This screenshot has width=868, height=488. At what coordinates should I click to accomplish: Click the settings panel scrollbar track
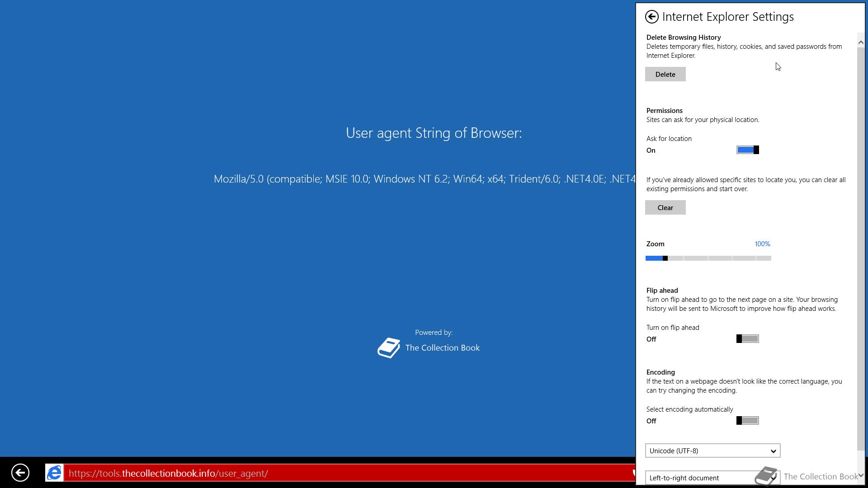click(x=861, y=249)
